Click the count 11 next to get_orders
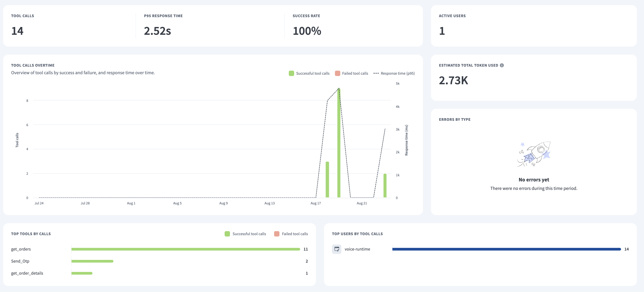Viewport: 644px width, 292px height. [x=306, y=249]
